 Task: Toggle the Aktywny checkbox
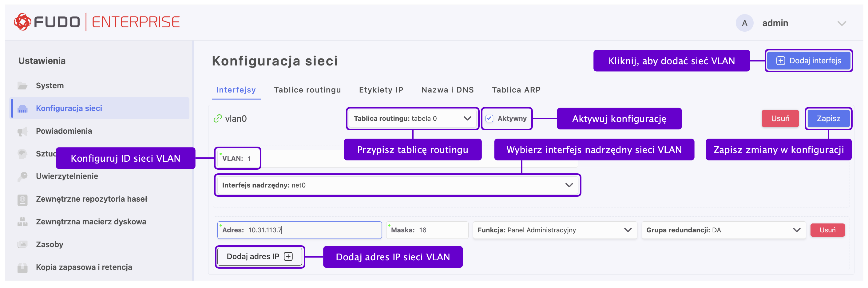click(489, 119)
